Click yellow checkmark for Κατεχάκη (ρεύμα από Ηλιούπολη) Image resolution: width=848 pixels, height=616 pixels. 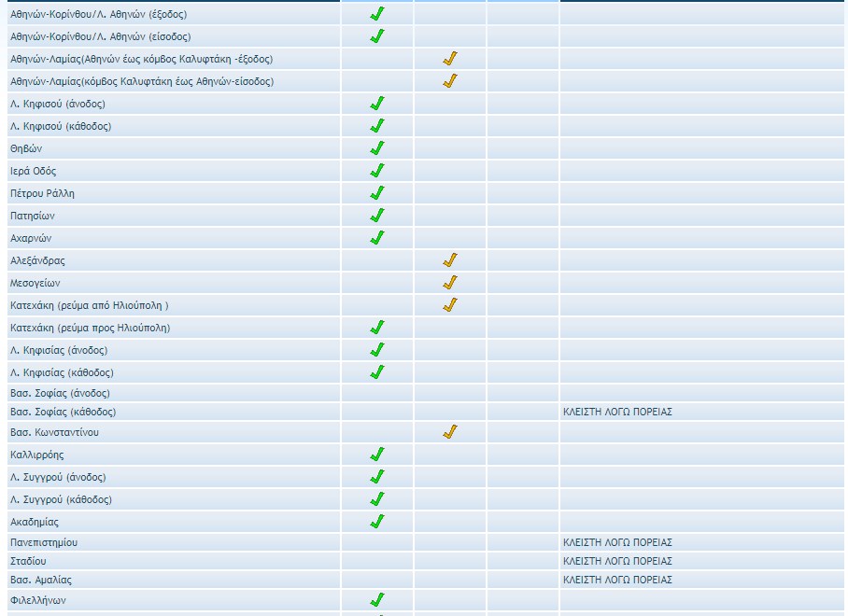(x=450, y=305)
